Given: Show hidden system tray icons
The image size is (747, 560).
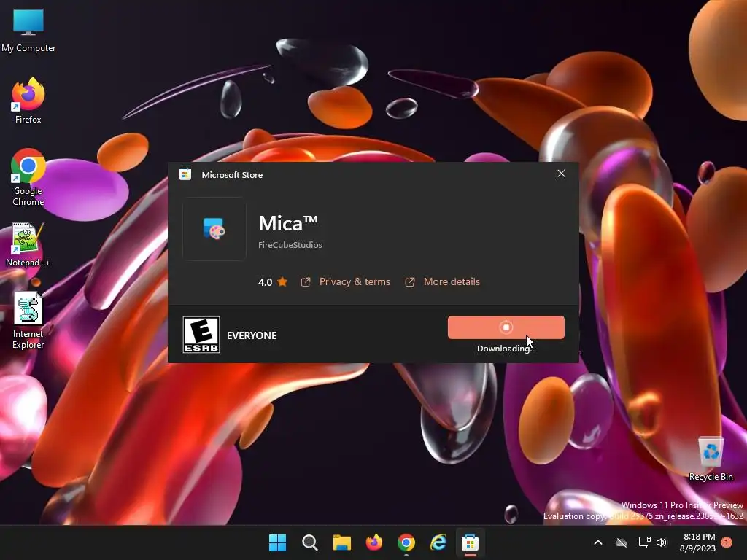Looking at the screenshot, I should point(598,542).
